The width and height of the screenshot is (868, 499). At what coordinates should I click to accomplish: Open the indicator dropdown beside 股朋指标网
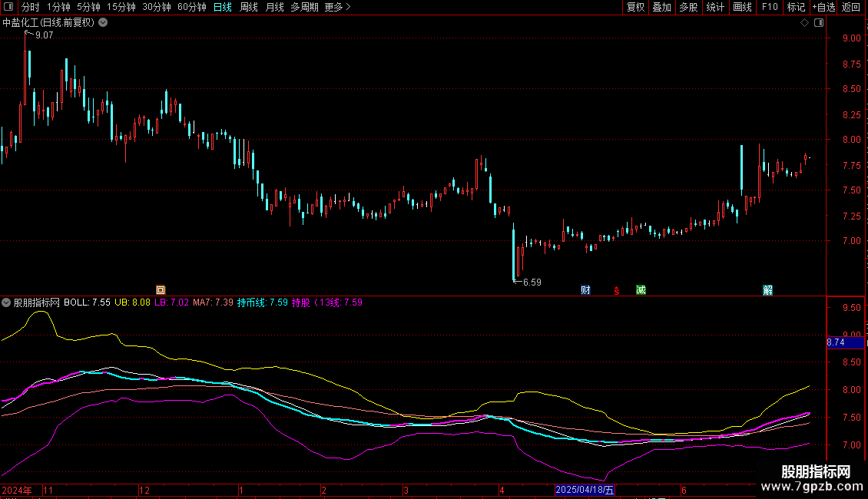tap(6, 302)
